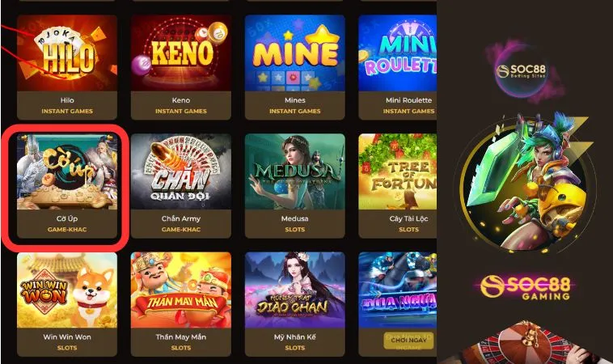Click the INSTANT GAMES label under Hilo
This screenshot has width=613, height=364.
[x=67, y=111]
